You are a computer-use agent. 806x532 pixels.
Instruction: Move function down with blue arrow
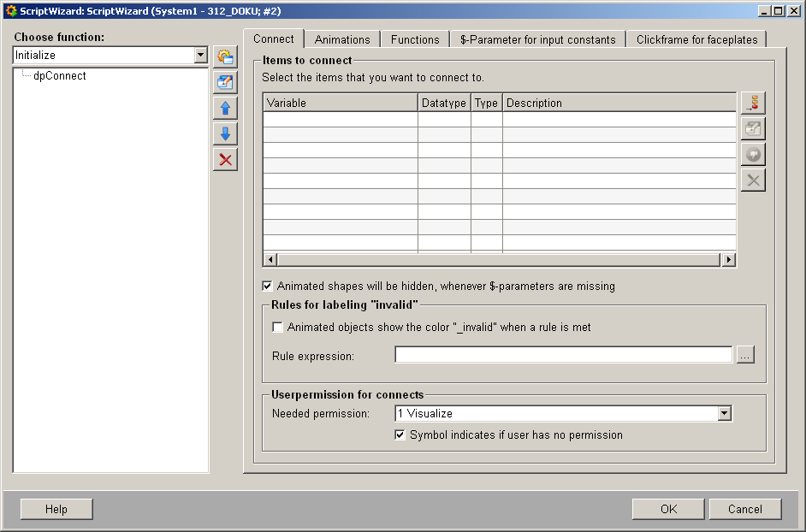tap(225, 134)
